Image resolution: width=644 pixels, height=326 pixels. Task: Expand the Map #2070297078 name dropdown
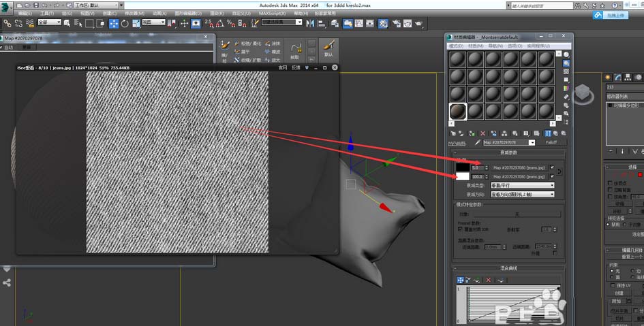coord(532,143)
